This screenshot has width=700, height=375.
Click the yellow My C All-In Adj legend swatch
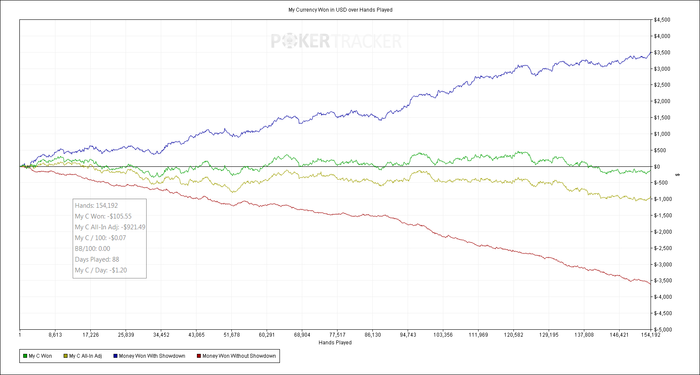pyautogui.click(x=67, y=356)
